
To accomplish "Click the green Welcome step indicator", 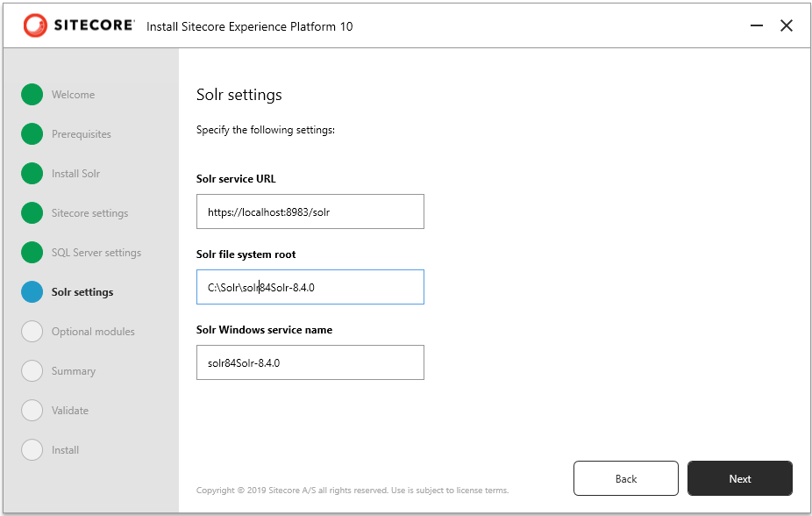I will pos(32,94).
